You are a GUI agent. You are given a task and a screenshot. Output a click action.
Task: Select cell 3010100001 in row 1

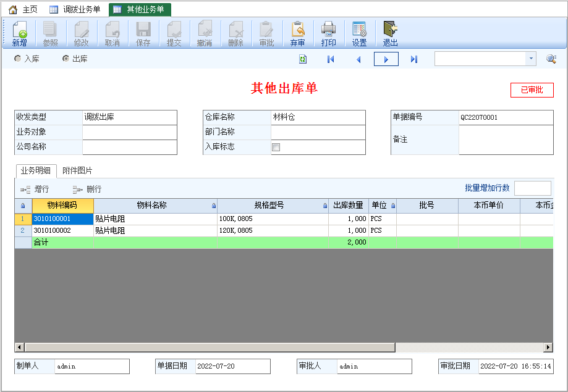coord(62,219)
